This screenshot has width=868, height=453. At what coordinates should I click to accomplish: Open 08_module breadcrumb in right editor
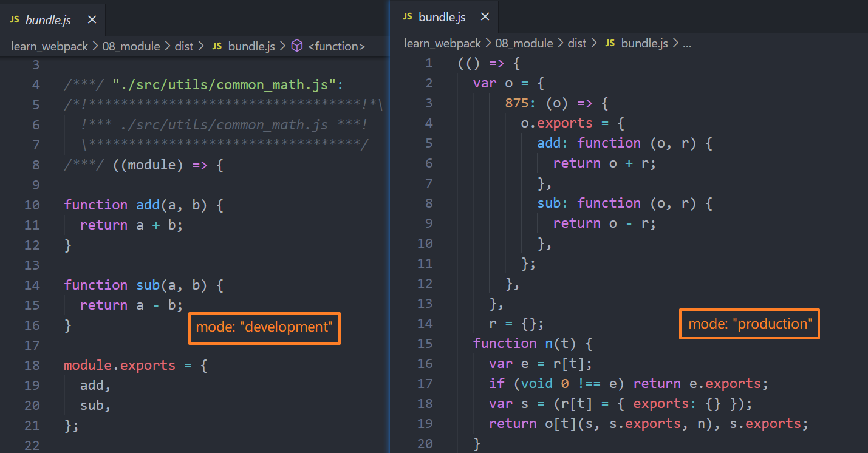click(x=524, y=43)
